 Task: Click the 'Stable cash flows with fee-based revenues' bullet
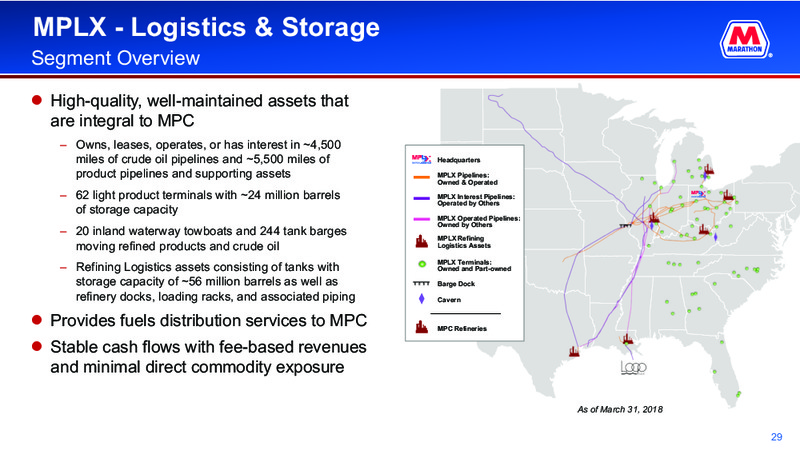click(x=208, y=357)
